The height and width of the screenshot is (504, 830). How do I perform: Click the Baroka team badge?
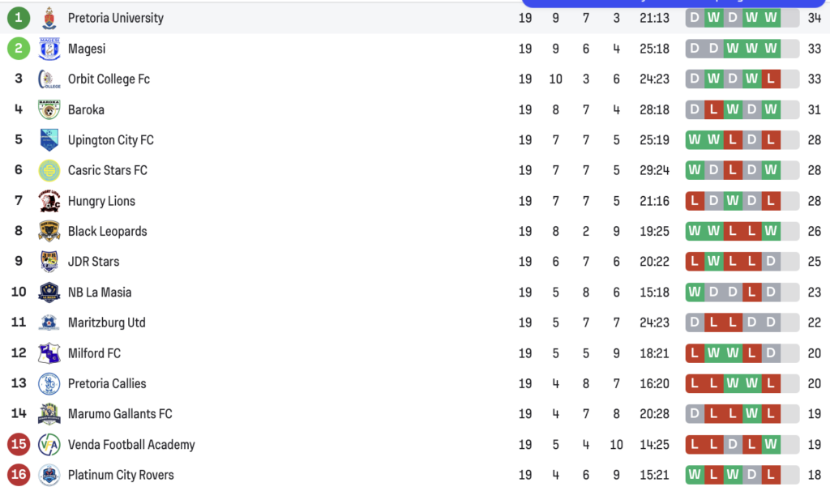coord(49,109)
